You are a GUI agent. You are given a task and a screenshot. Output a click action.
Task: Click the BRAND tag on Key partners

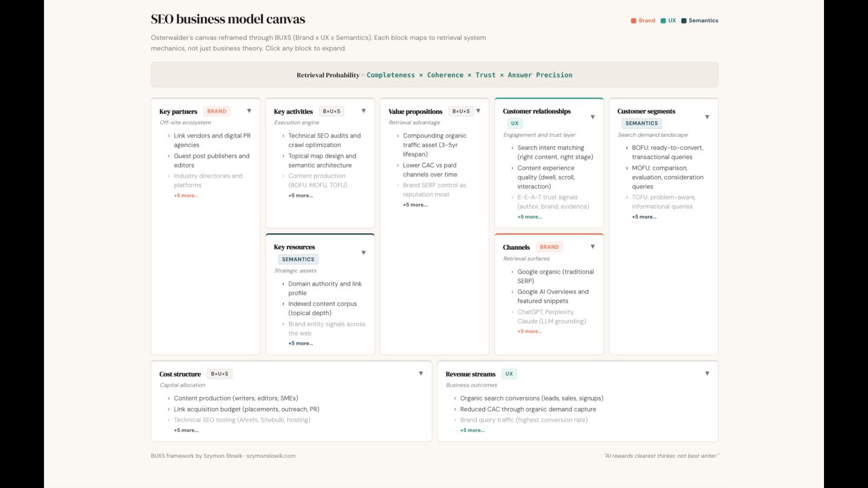click(216, 111)
